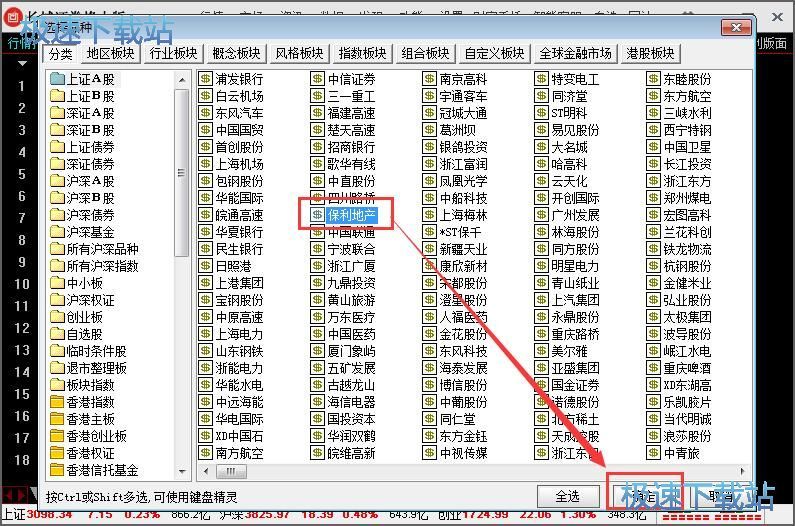Click the 全选 button

pyautogui.click(x=568, y=496)
